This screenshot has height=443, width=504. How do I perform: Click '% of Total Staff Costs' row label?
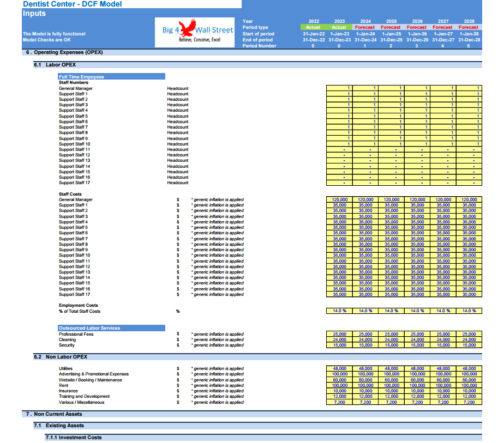pyautogui.click(x=80, y=311)
